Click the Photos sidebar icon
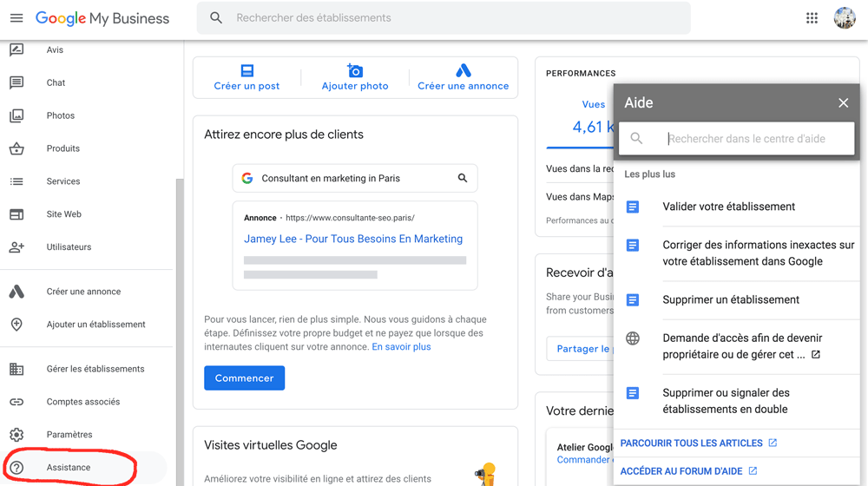Screen dimensions: 868x486 [x=16, y=115]
